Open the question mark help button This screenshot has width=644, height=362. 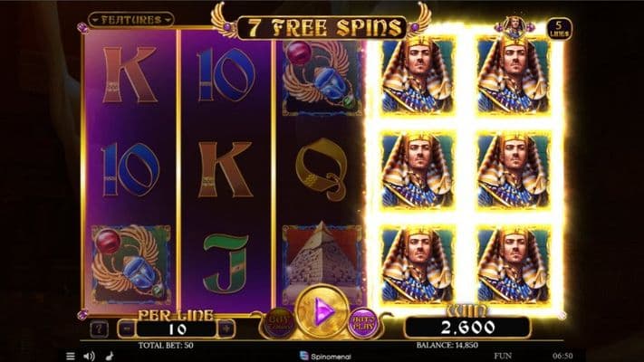(x=99, y=329)
